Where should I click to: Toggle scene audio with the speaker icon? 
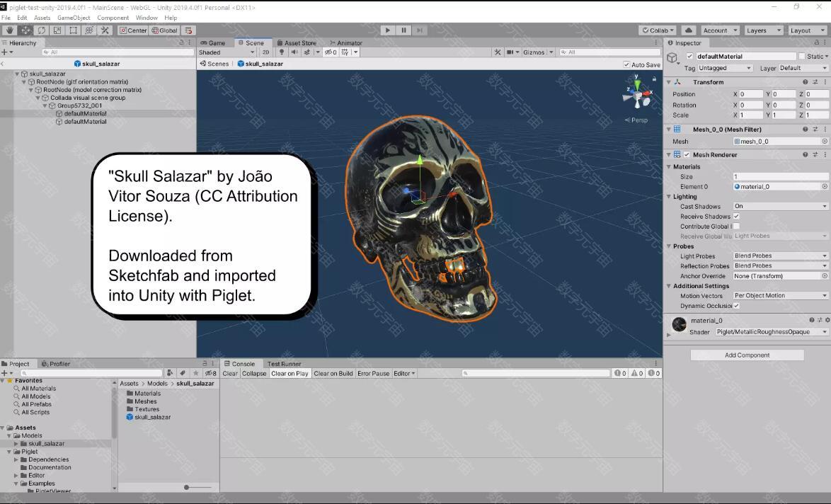[294, 52]
